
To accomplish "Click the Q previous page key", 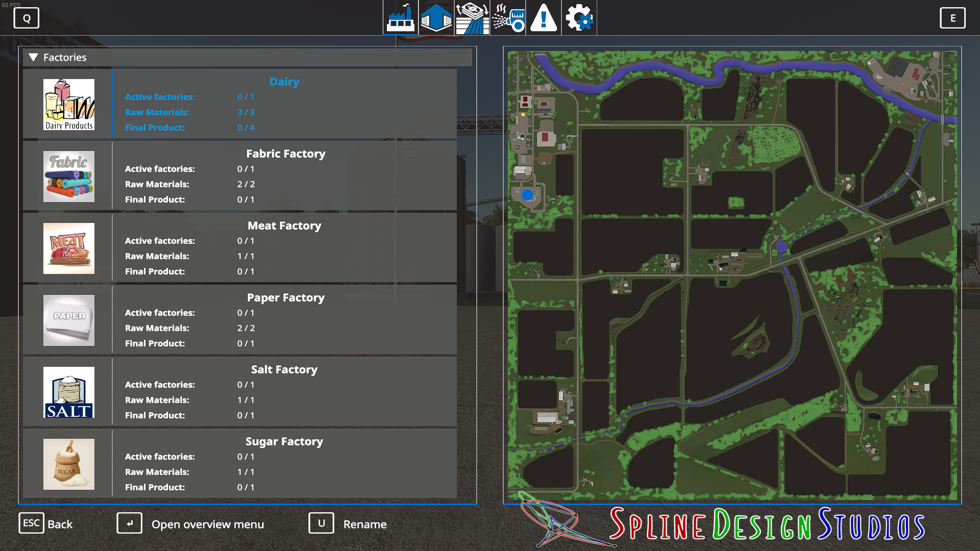I will (x=27, y=18).
